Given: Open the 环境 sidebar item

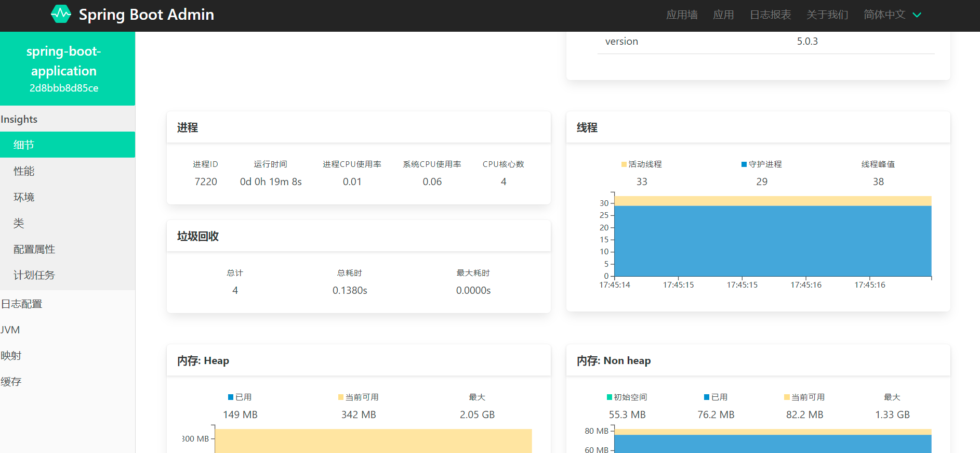Looking at the screenshot, I should [68, 197].
